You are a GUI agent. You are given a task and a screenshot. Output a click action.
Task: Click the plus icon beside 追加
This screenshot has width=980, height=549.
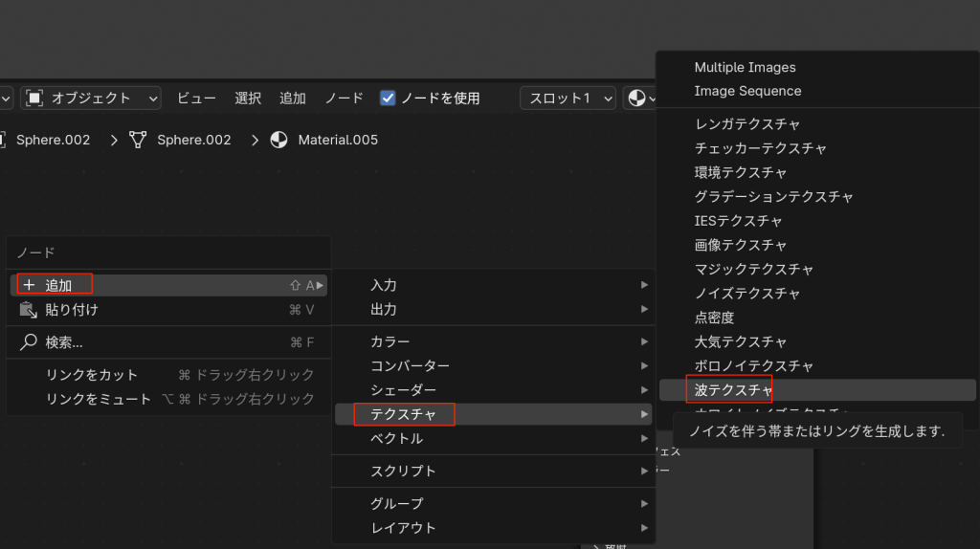29,285
